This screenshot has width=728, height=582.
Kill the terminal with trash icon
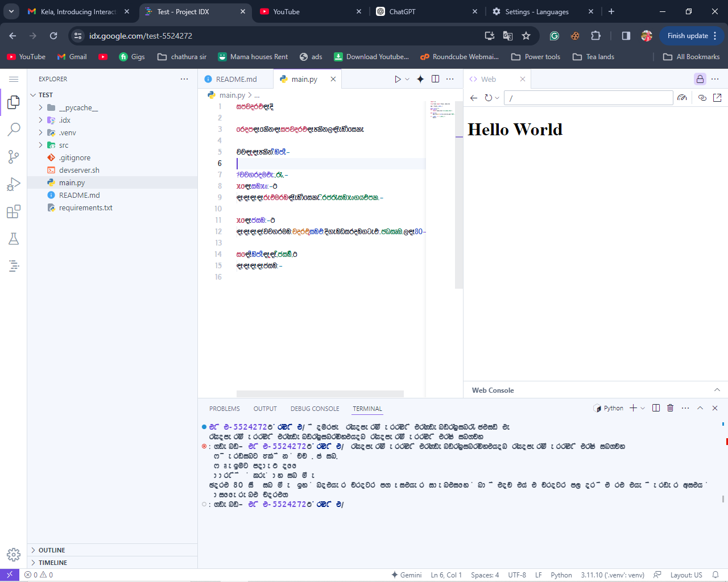tap(671, 408)
